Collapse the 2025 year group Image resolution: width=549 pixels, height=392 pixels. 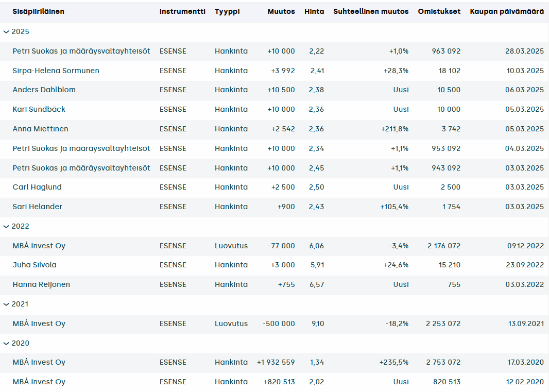coord(6,32)
